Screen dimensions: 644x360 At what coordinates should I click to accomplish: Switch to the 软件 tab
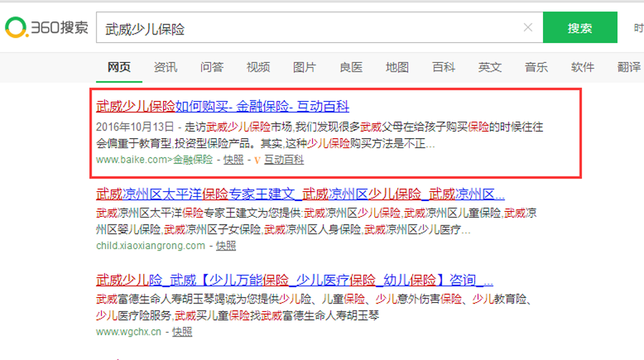(x=582, y=67)
